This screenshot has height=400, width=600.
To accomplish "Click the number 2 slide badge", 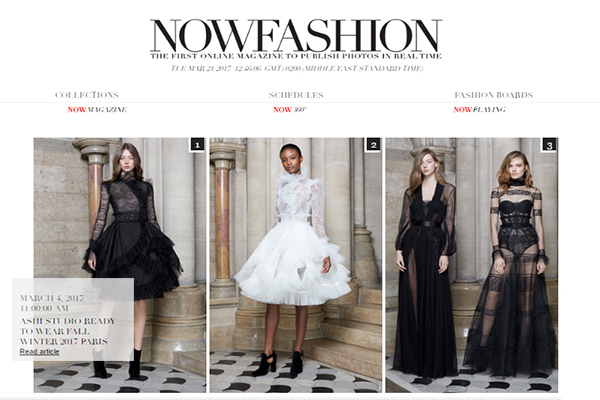I will tap(373, 145).
